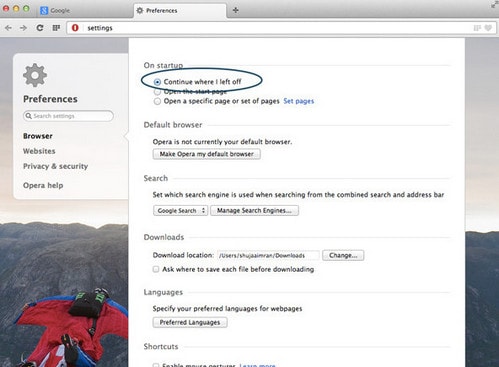Open the Browser settings section
The width and height of the screenshot is (499, 367).
(38, 136)
